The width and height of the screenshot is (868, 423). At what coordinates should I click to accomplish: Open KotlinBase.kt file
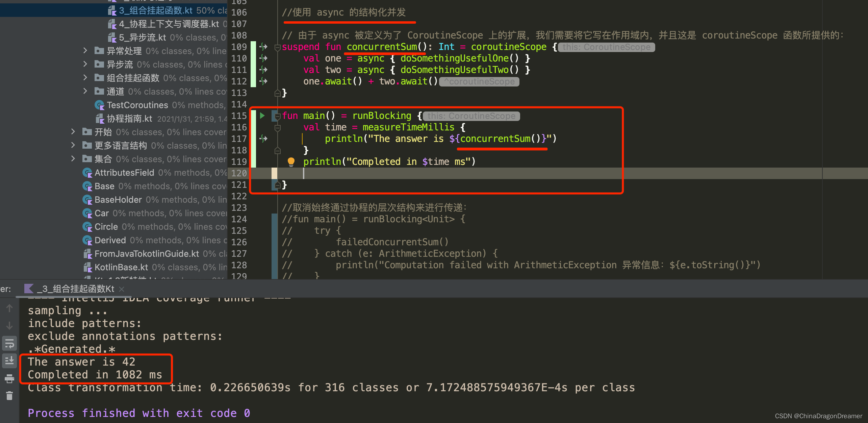click(121, 267)
